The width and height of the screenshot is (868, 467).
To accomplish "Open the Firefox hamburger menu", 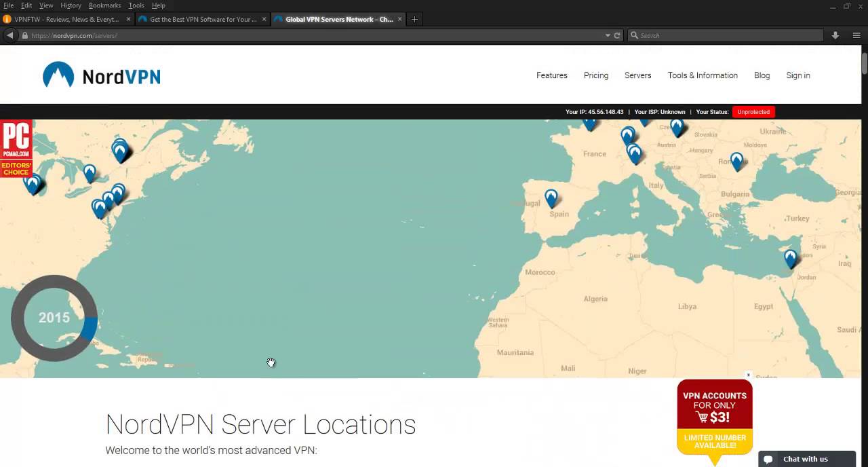I will [856, 35].
